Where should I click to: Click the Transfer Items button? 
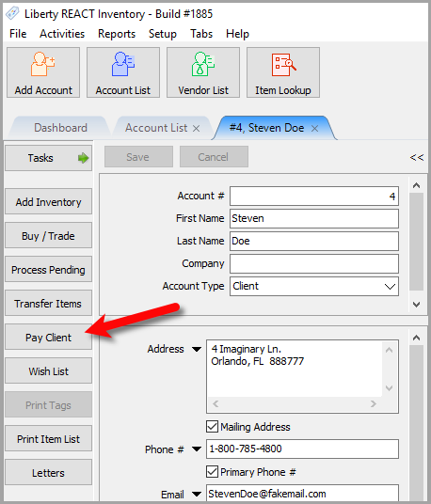[x=48, y=304]
